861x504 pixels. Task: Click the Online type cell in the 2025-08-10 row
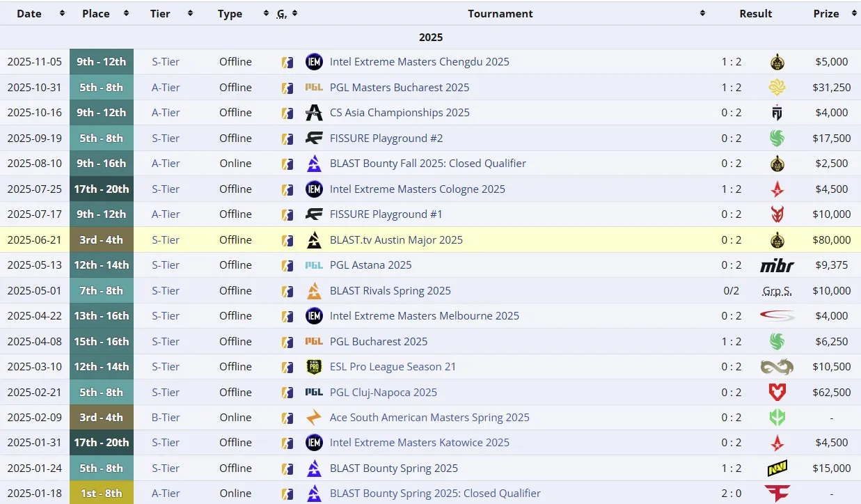coord(235,164)
